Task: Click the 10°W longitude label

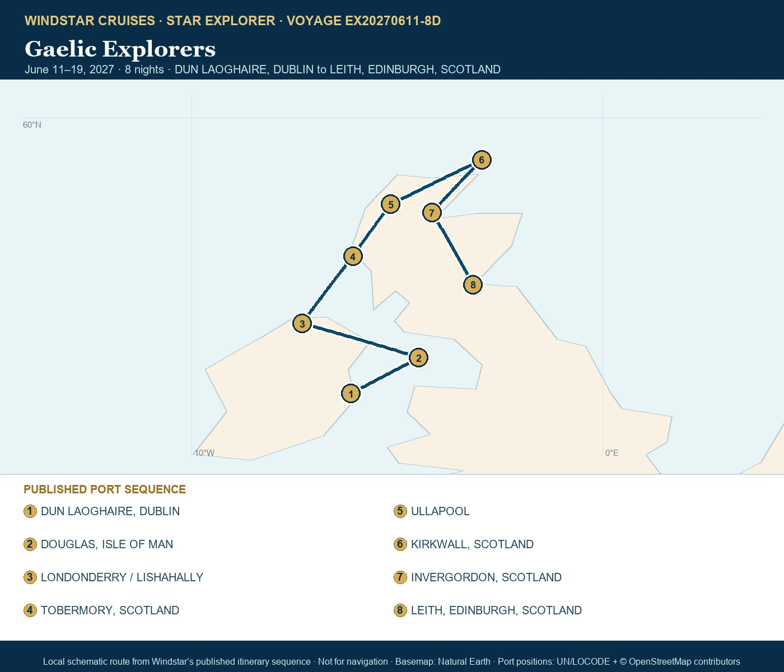Action: click(204, 453)
